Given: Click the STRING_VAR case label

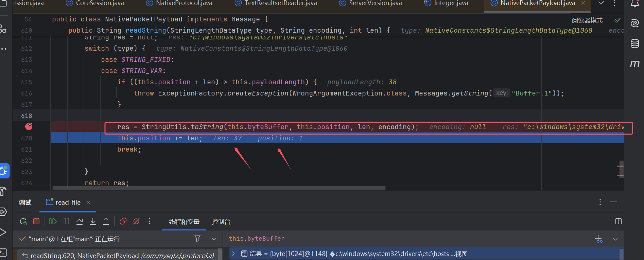Looking at the screenshot, I should pos(142,71).
